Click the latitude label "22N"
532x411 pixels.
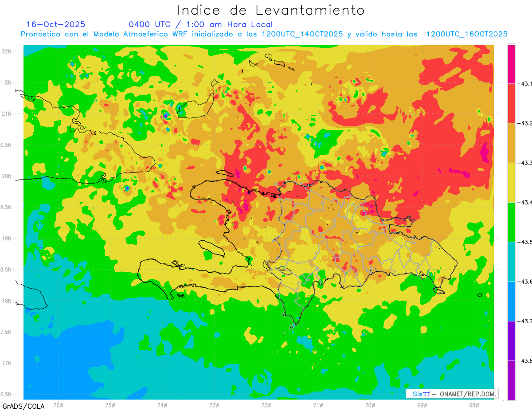tap(8, 51)
